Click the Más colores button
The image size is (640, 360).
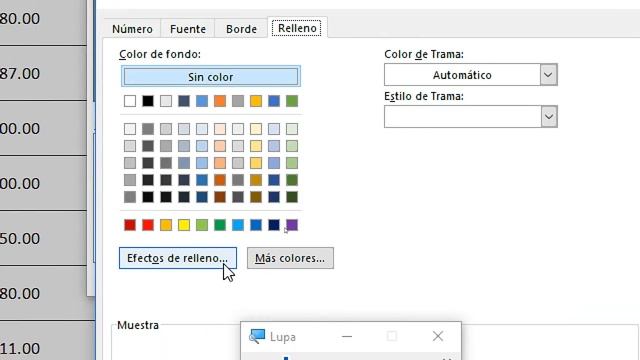(x=290, y=258)
